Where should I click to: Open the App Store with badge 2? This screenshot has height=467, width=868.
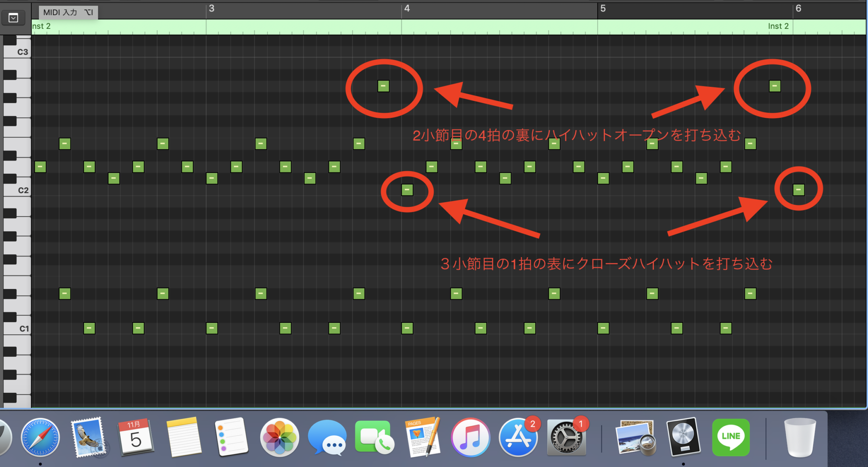[518, 437]
